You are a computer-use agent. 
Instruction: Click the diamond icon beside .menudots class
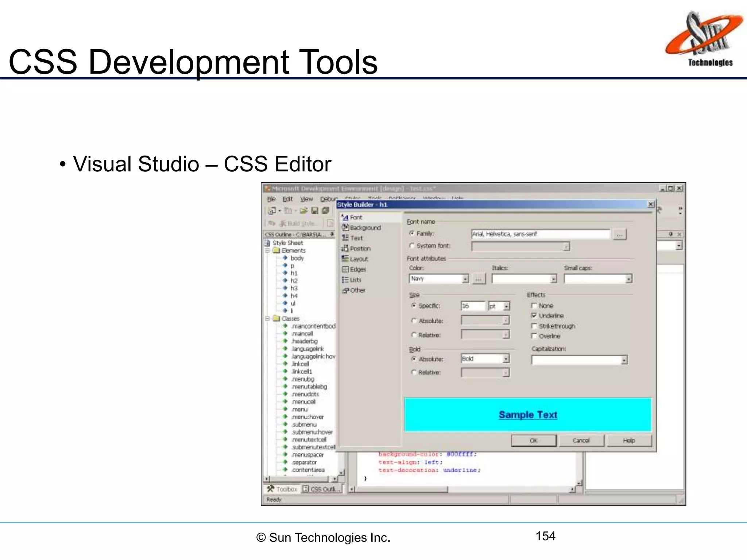coord(285,394)
